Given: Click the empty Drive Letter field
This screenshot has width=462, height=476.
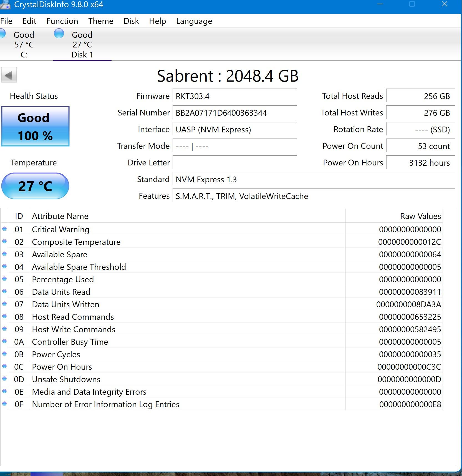Looking at the screenshot, I should coord(235,163).
